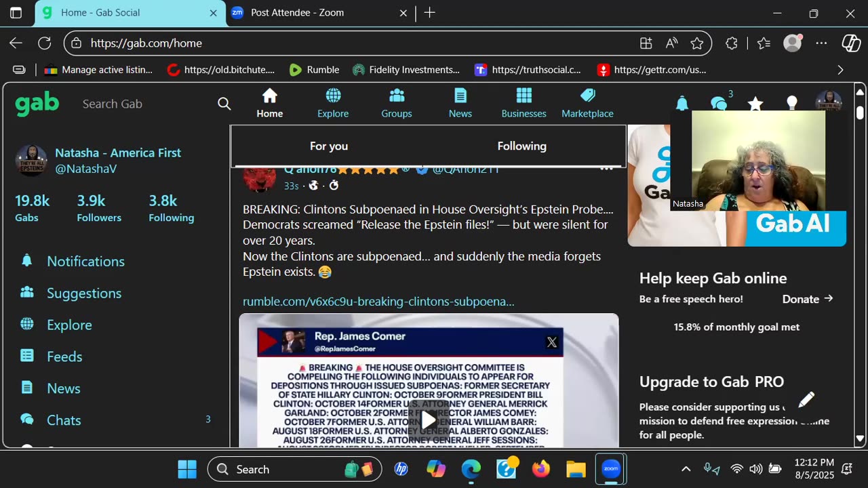
Task: Show hidden system tray icons
Action: 686,469
